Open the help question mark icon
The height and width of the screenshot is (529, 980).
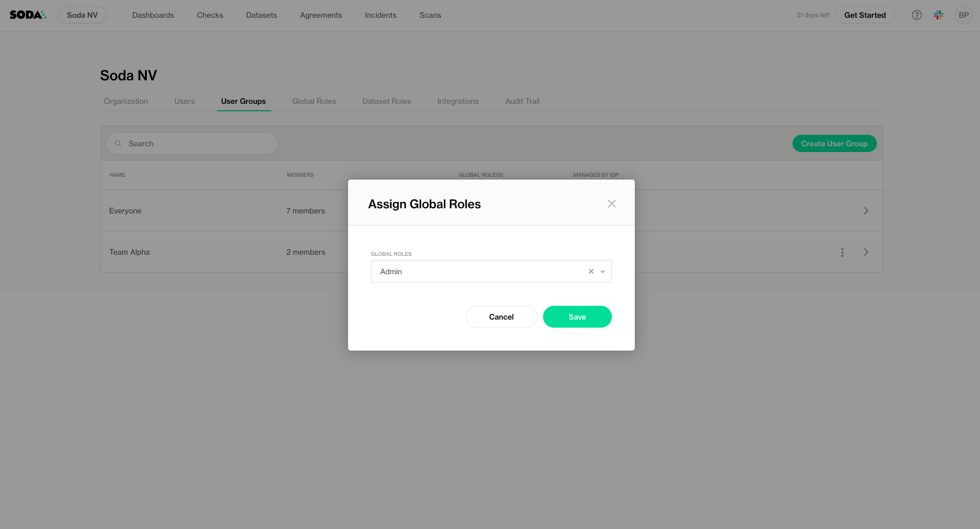coord(916,15)
